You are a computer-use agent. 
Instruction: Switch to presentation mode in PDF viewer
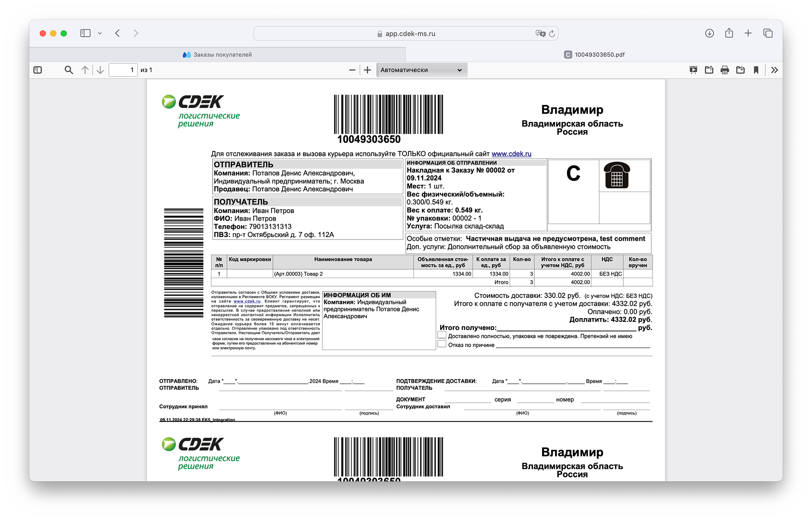pos(693,70)
